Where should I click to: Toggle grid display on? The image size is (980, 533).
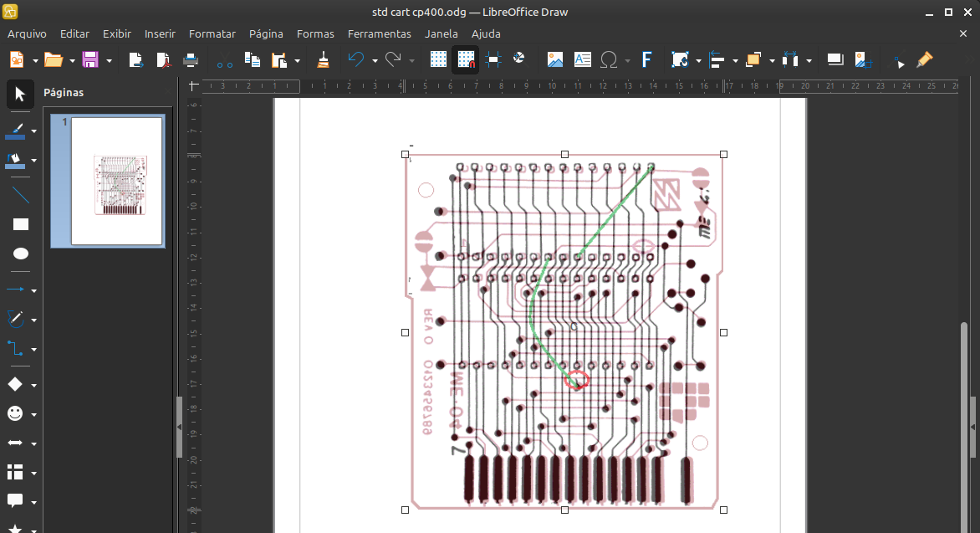(x=438, y=59)
